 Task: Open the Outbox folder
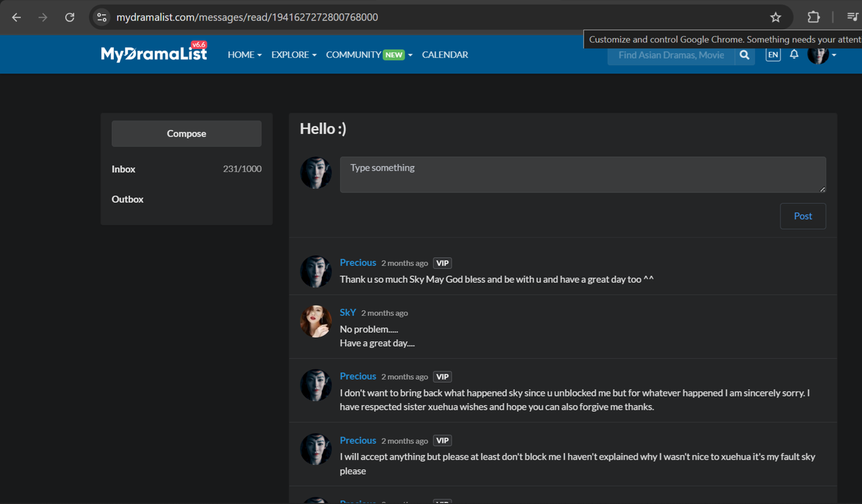click(x=127, y=199)
